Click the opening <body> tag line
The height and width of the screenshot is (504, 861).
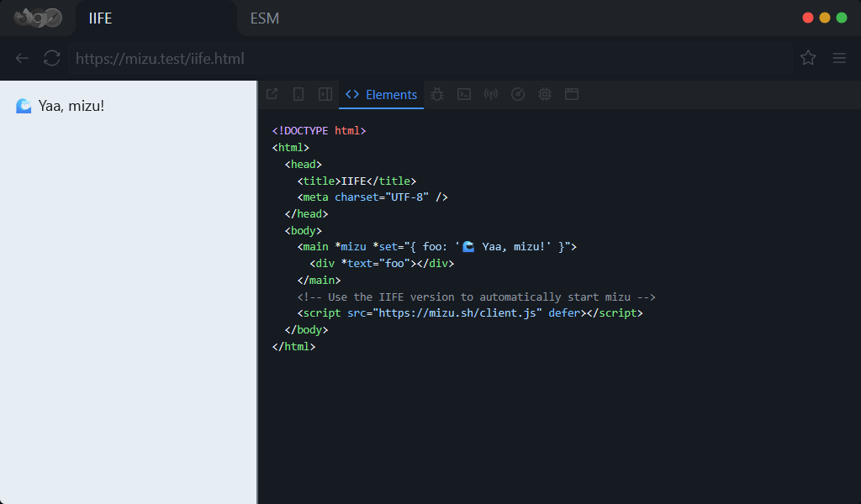(x=303, y=230)
